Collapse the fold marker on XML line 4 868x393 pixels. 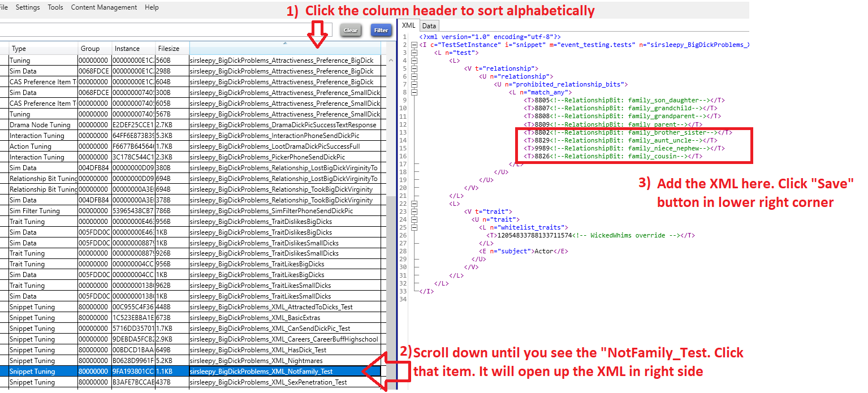click(x=414, y=61)
